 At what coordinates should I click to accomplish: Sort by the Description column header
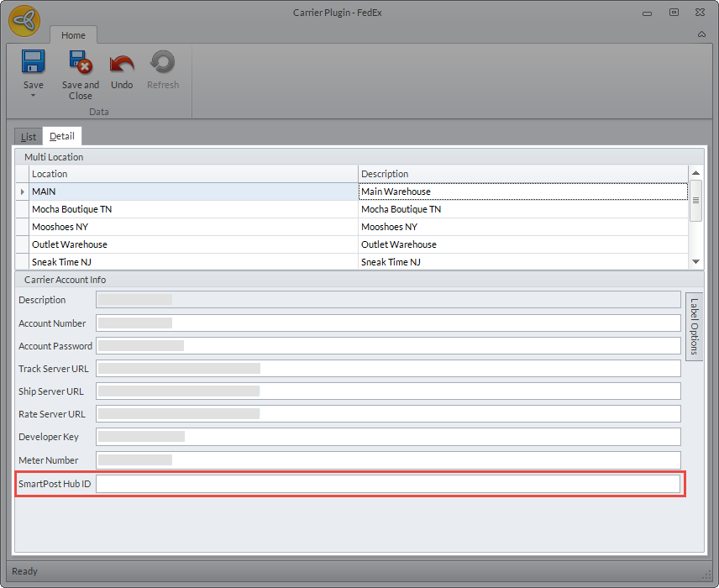click(x=521, y=174)
